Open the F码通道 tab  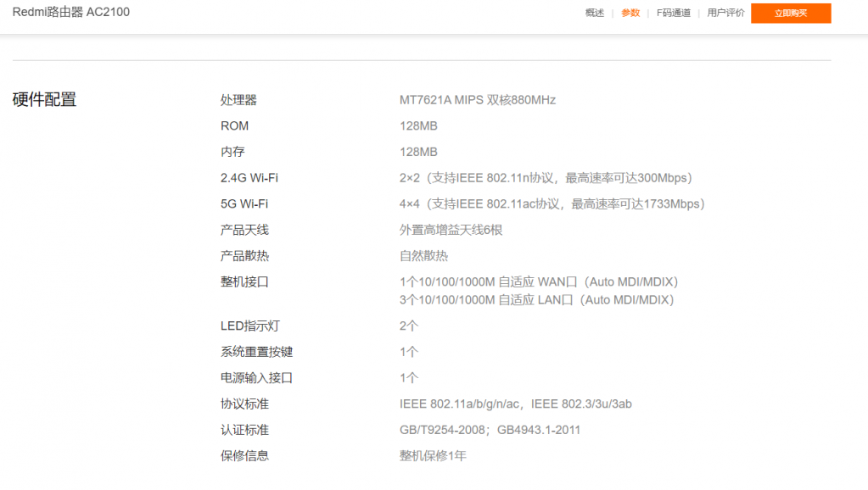coord(674,13)
